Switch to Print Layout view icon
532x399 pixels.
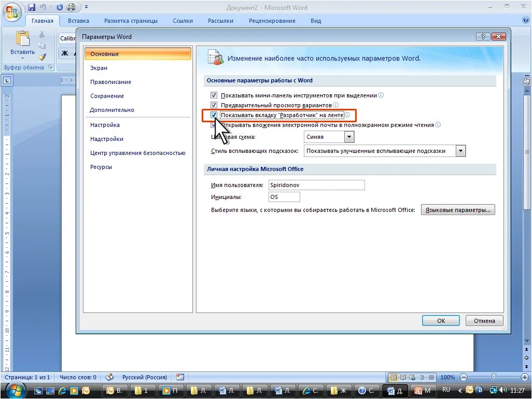click(x=394, y=377)
